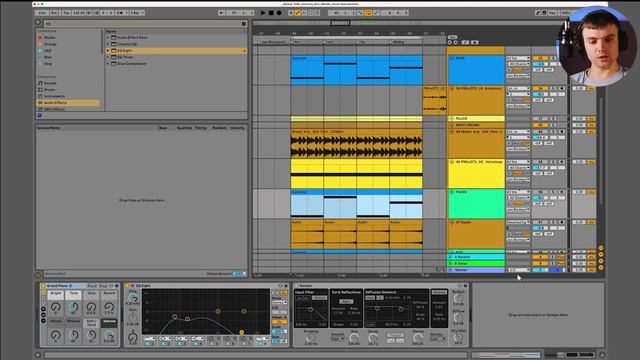640x360 pixels.
Task: Click the Session Record circle icon
Action: 317,13
